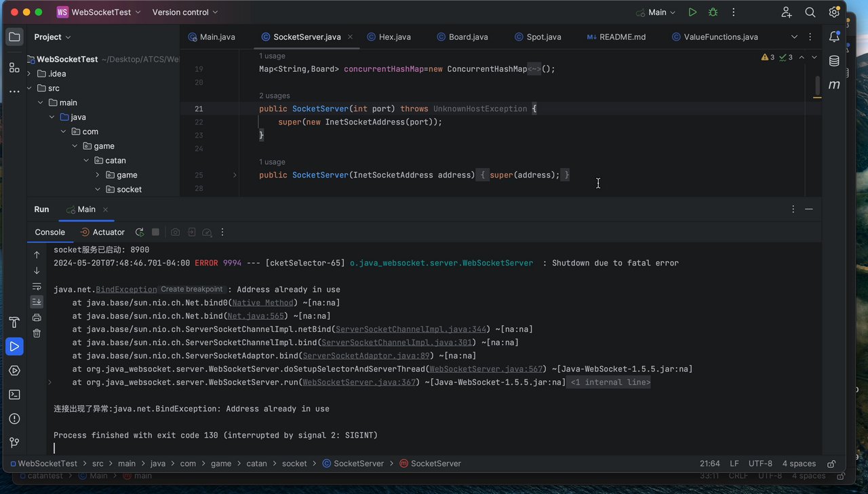Click the Debug bug icon in toolbar
The width and height of the screenshot is (868, 494).
[713, 12]
